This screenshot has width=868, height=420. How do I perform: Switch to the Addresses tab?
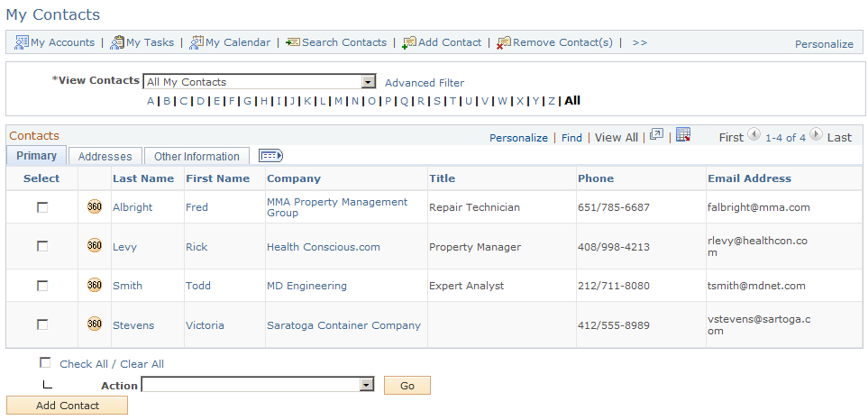coord(105,156)
